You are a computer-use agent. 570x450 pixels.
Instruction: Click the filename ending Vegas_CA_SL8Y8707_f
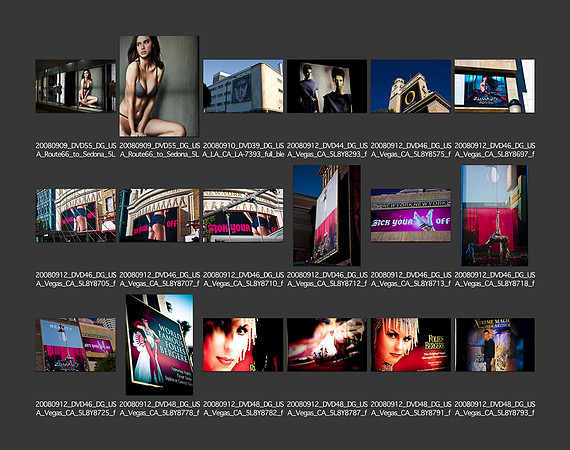click(x=160, y=279)
